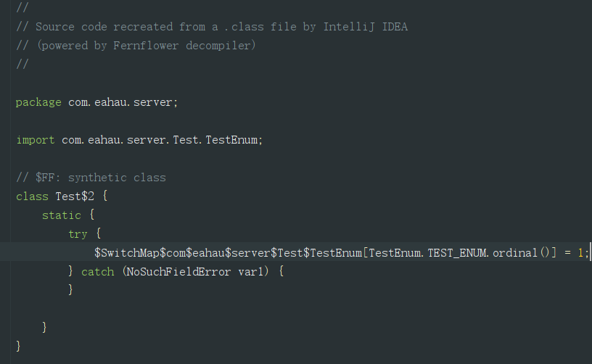This screenshot has height=364, width=592.
Task: Click the ordinal() method call
Action: [521, 253]
